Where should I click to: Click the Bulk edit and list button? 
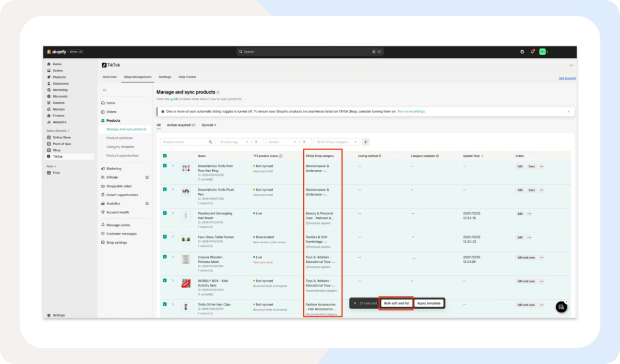[396, 303]
